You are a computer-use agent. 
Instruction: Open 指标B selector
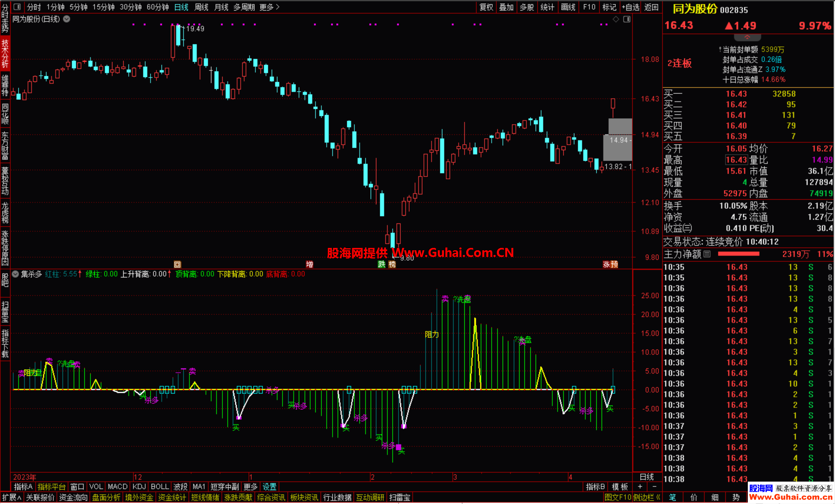tap(595, 487)
